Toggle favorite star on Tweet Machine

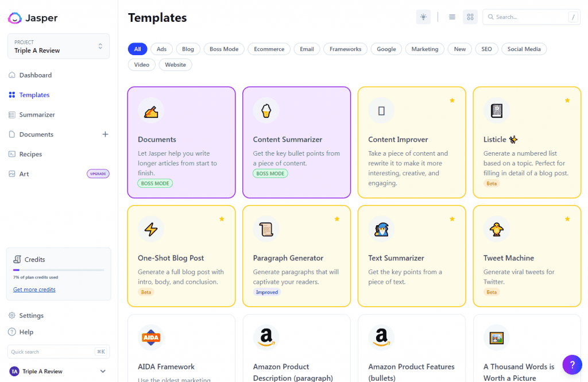coord(567,219)
